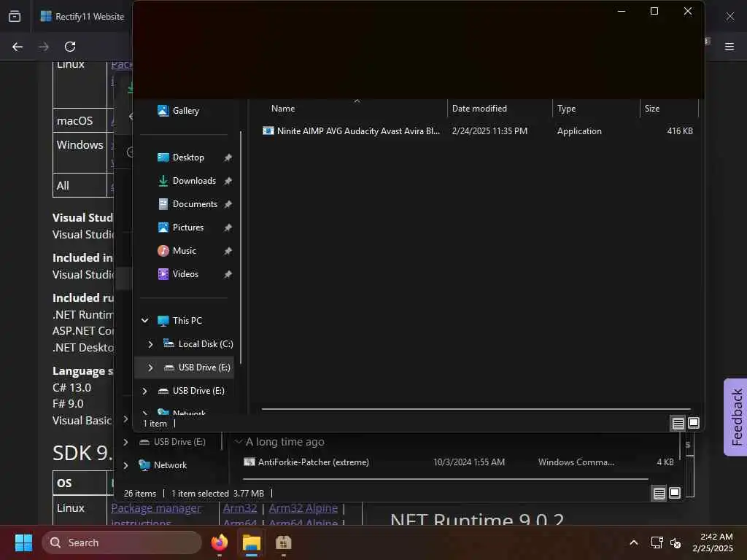The height and width of the screenshot is (560, 747).
Task: Collapse the This PC tree node
Action: click(x=145, y=321)
